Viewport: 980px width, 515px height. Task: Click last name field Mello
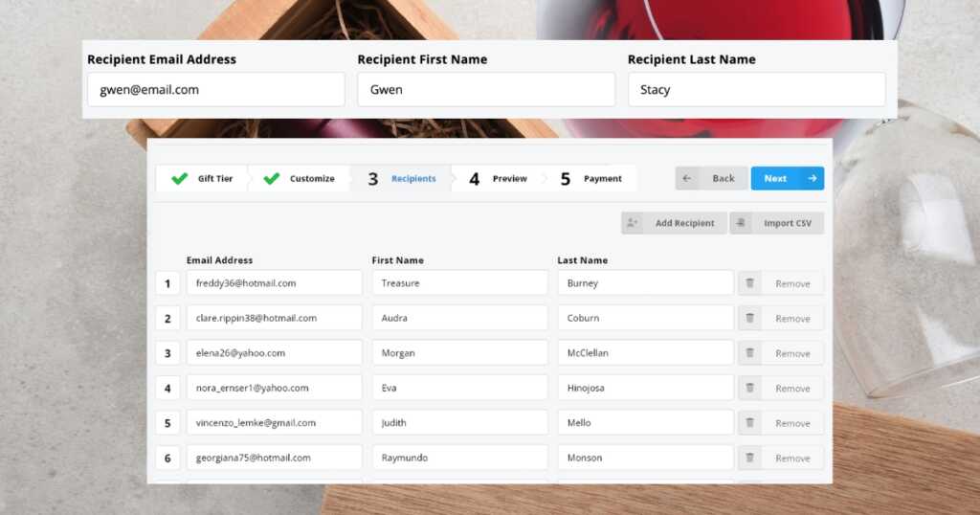pos(646,423)
